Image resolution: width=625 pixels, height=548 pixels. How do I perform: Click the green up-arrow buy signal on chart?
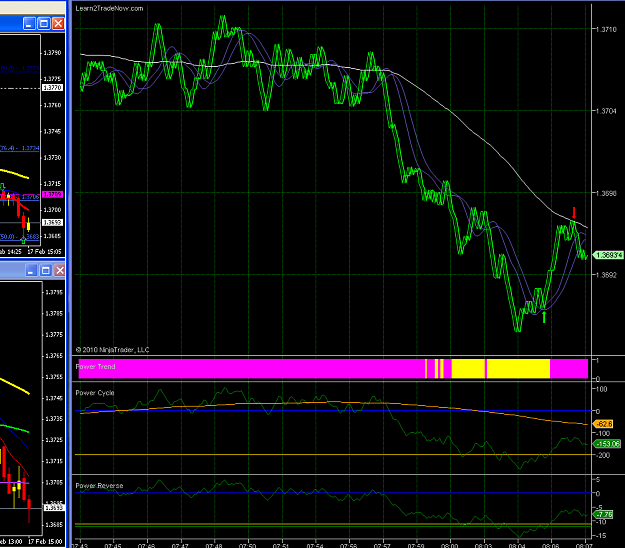click(544, 317)
